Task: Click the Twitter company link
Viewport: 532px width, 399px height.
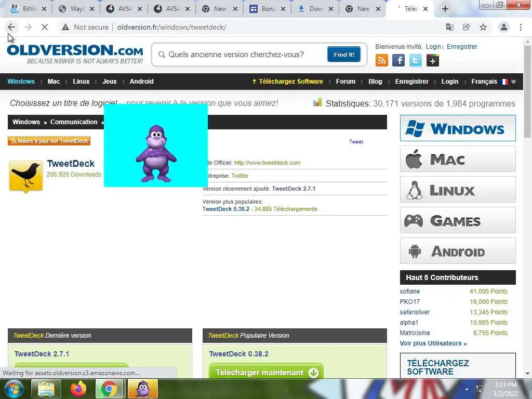Action: 240,176
